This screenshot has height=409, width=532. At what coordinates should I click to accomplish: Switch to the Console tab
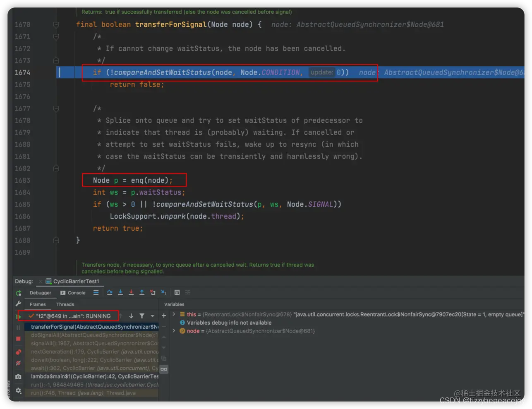73,293
